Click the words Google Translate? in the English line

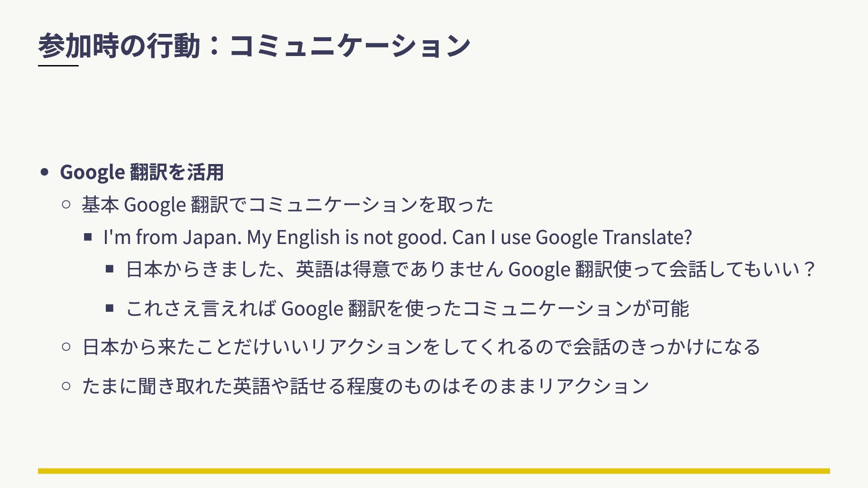coord(613,237)
